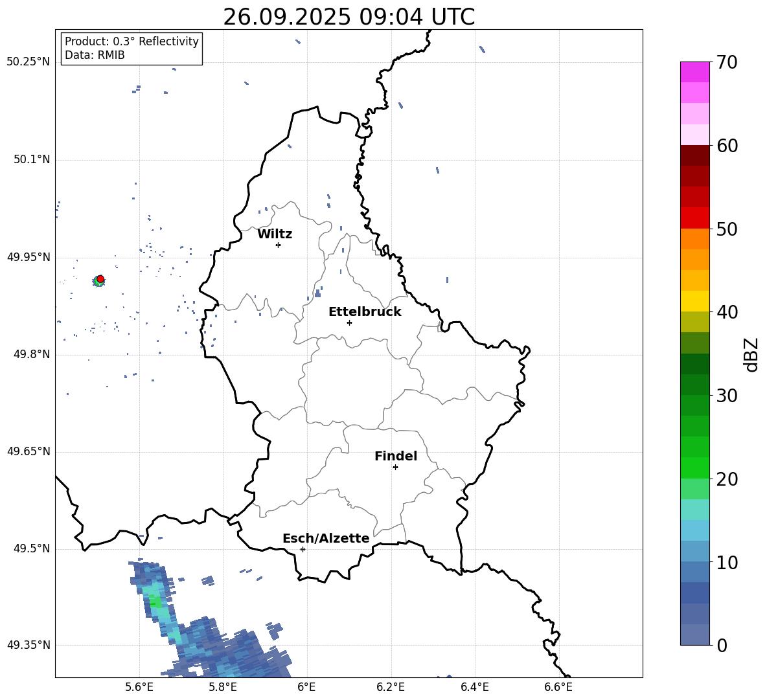This screenshot has width=767, height=700.
Task: Click the Wiltz city label
Action: [275, 234]
